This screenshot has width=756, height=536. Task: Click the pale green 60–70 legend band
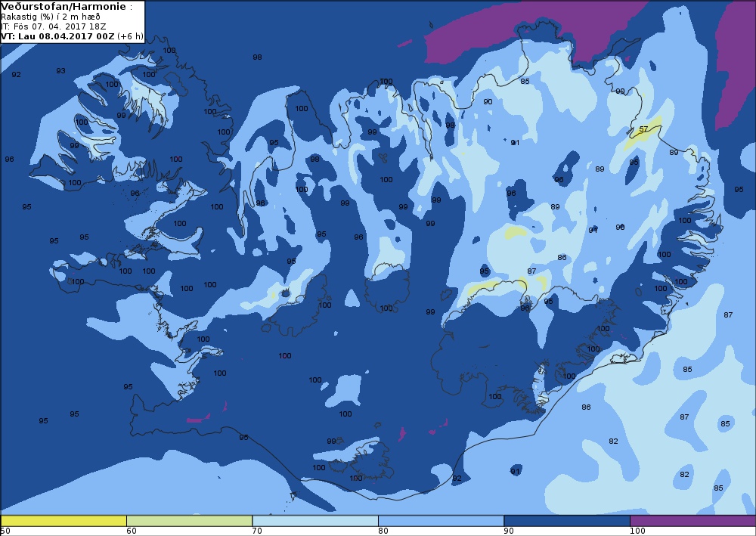tap(190, 521)
